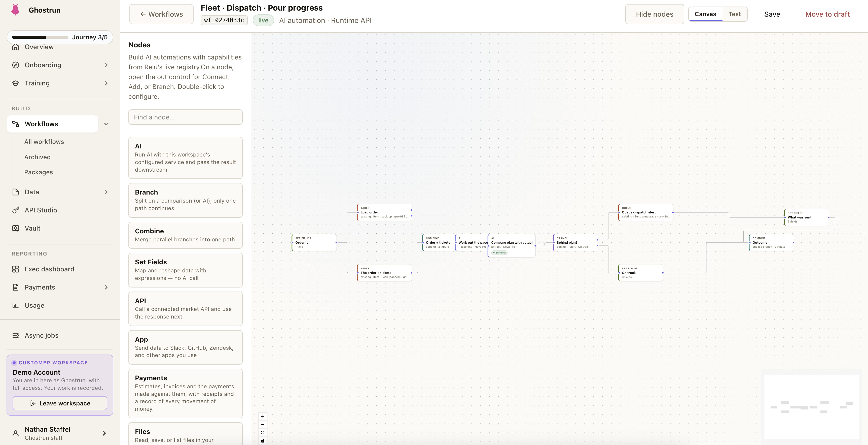The width and height of the screenshot is (868, 445).
Task: Click Move to draft
Action: [827, 14]
